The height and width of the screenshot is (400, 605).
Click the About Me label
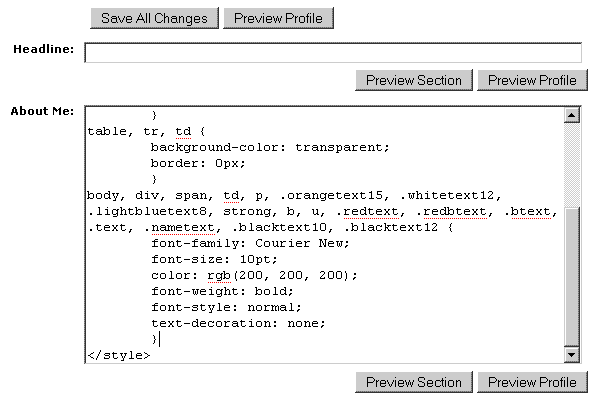[42, 110]
